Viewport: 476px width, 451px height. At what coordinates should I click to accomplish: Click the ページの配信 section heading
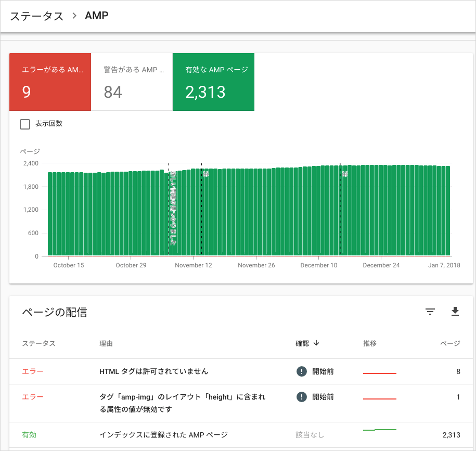[55, 312]
